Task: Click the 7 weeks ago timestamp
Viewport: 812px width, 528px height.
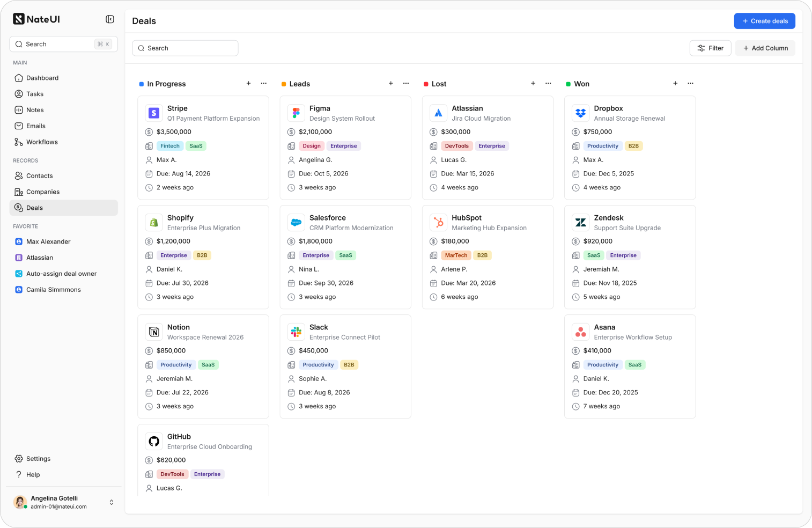Action: [602, 407]
